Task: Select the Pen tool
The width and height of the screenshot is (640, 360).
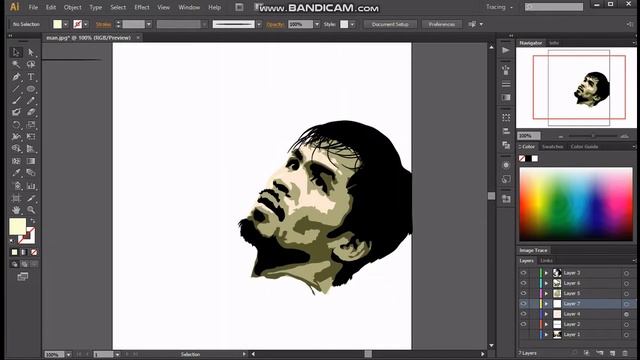Action: pos(16,77)
